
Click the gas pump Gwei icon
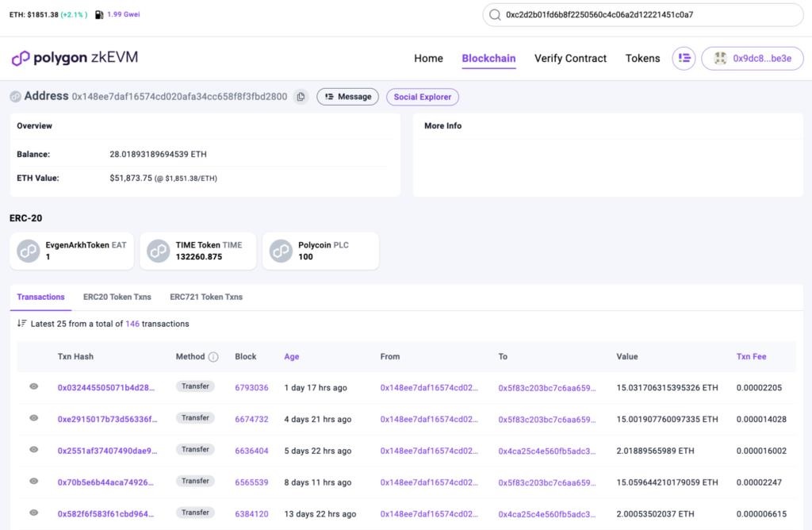pos(98,14)
